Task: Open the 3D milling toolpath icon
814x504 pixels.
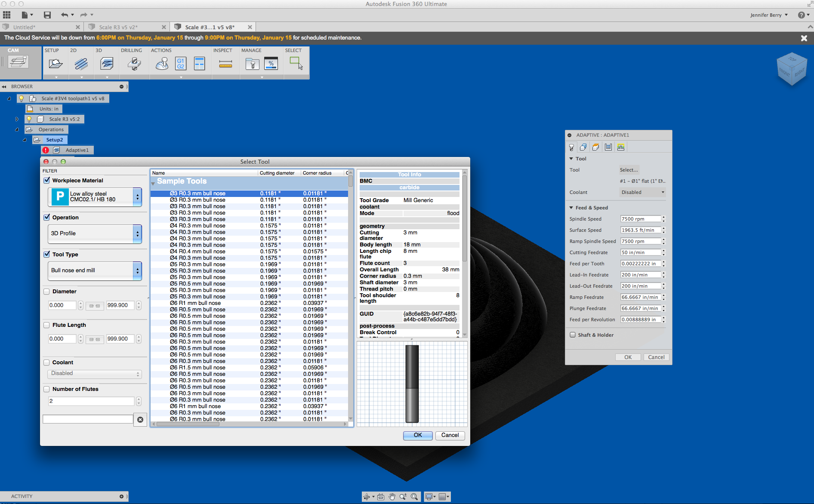Action: 107,64
